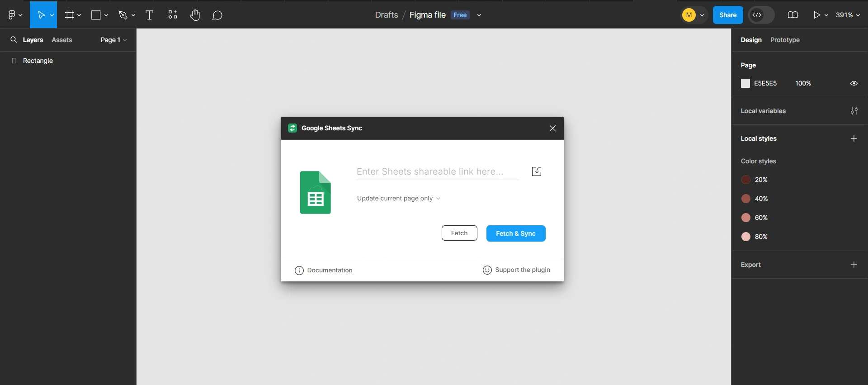
Task: Click the Share button
Action: point(728,15)
